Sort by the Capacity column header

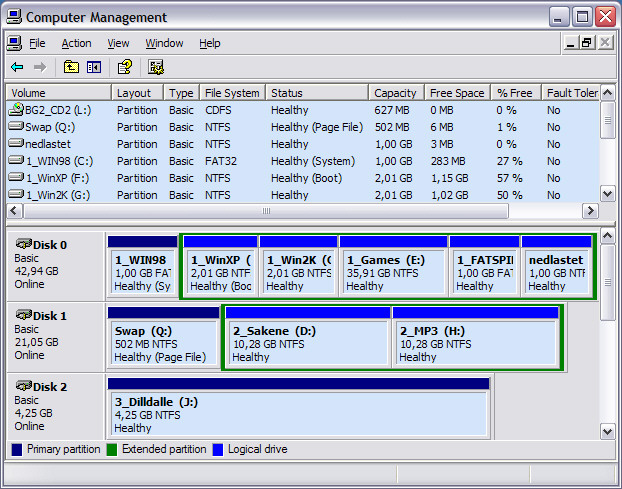click(x=397, y=93)
